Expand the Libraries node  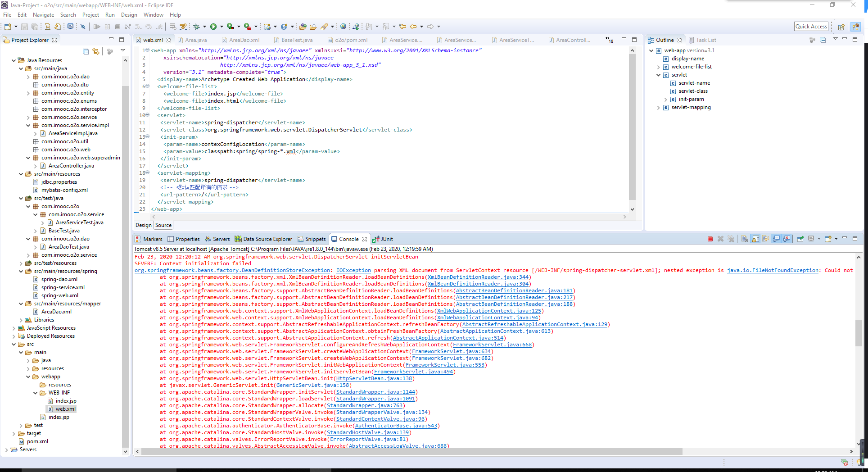click(21, 320)
